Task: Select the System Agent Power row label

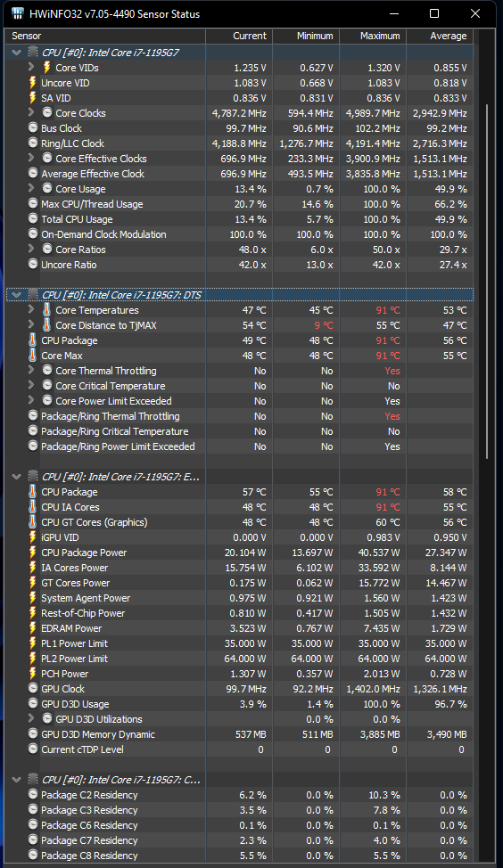Action: tap(86, 598)
